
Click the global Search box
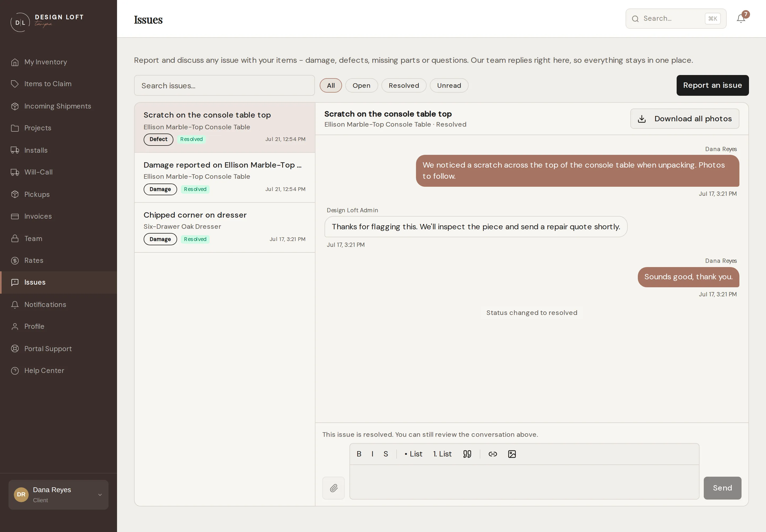(676, 19)
